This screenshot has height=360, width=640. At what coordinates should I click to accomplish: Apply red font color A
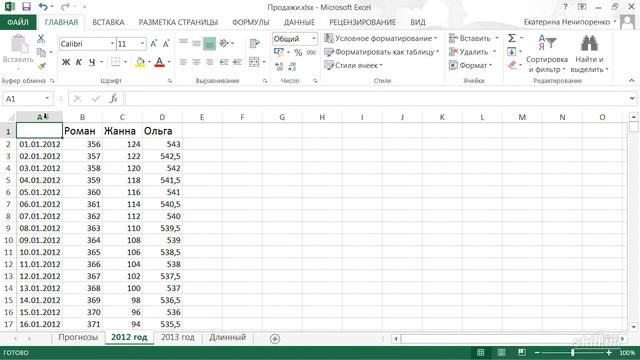(x=159, y=62)
